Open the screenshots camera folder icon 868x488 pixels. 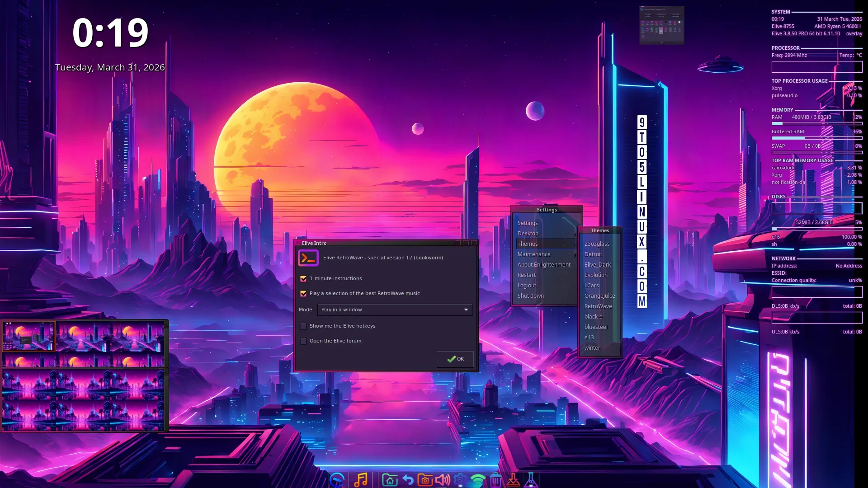point(425,479)
